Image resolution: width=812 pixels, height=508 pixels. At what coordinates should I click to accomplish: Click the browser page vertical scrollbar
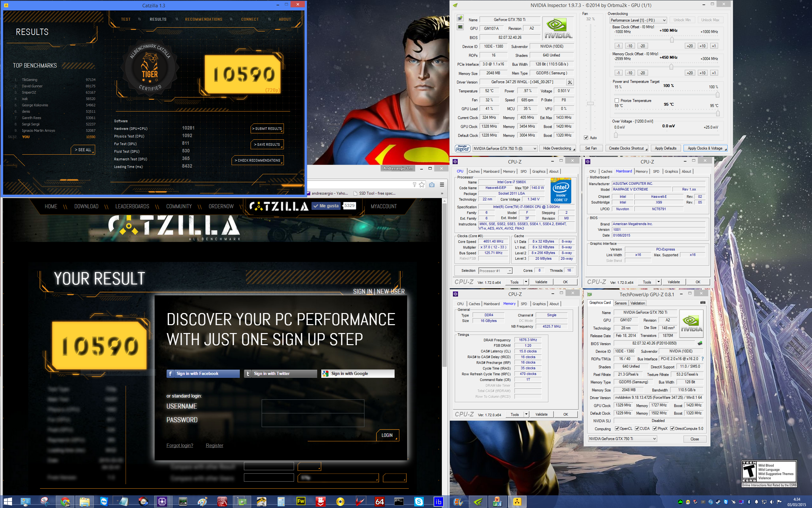[x=445, y=285]
